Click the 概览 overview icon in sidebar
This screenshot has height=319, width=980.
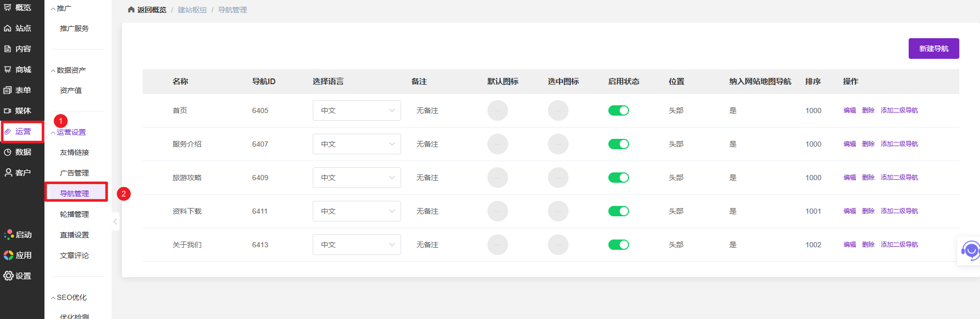[8, 8]
